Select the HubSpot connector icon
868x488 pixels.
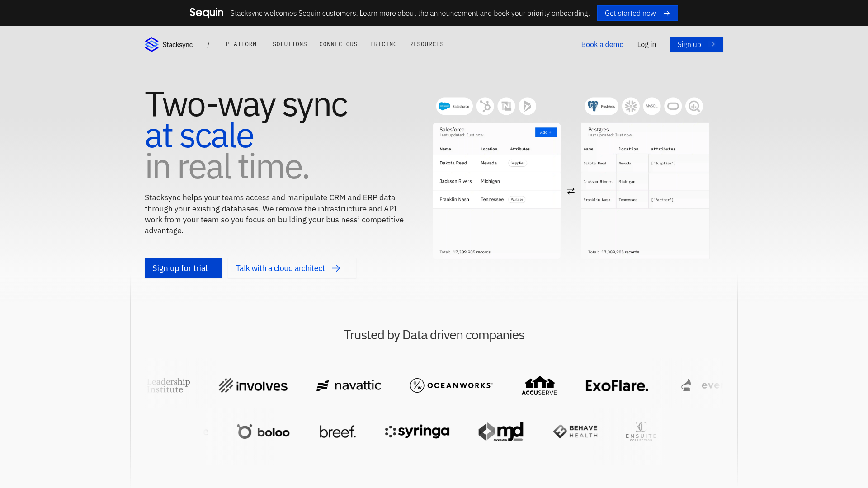click(x=485, y=106)
